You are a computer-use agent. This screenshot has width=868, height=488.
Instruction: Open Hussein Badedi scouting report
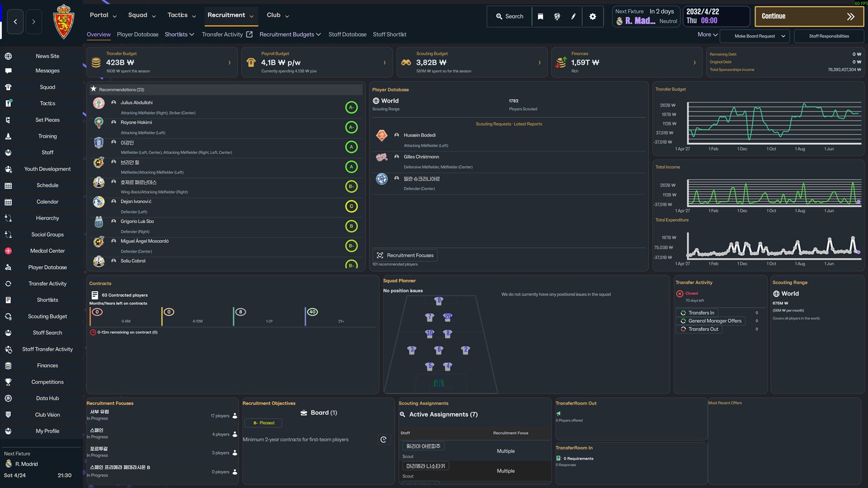(x=509, y=140)
